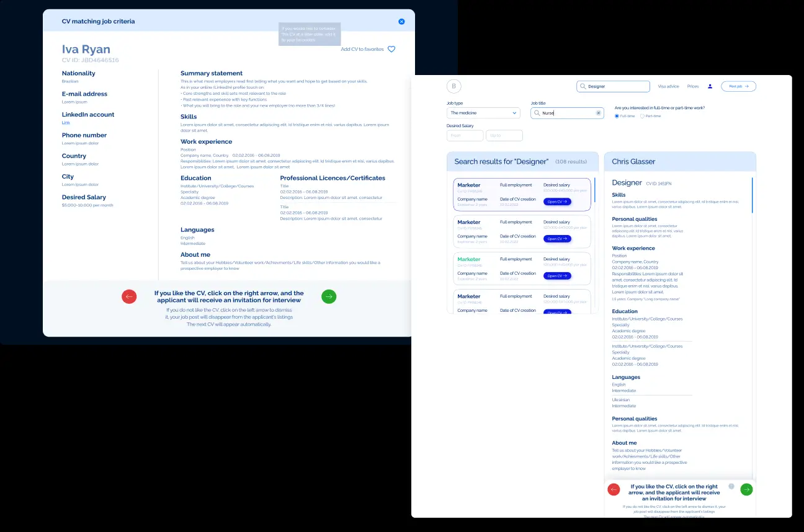Click the text "CV ID: JBD4646516"
The height and width of the screenshot is (532, 804).
91,60
